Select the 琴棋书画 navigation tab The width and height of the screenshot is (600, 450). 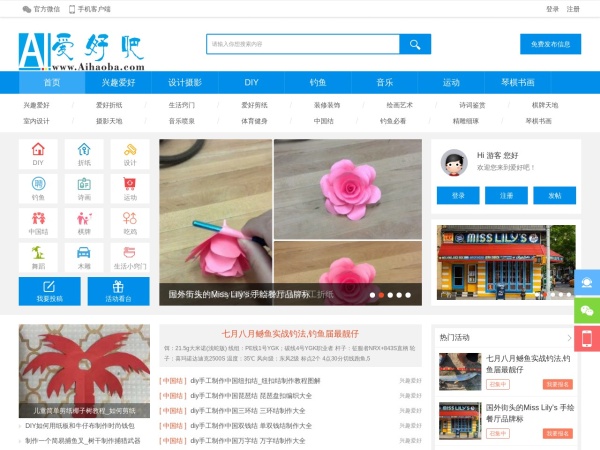(518, 82)
